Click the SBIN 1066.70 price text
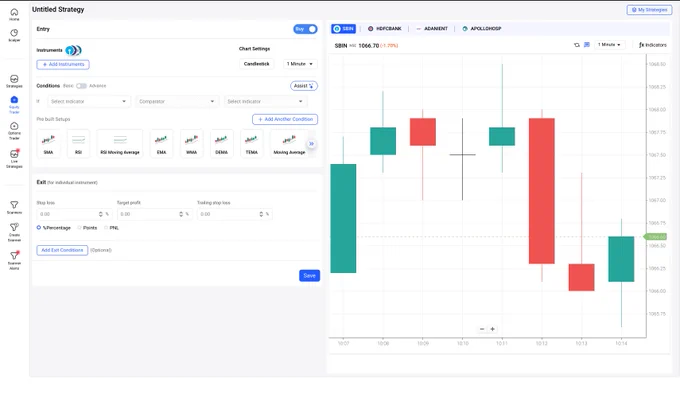This screenshot has width=680, height=398. pyautogui.click(x=366, y=46)
